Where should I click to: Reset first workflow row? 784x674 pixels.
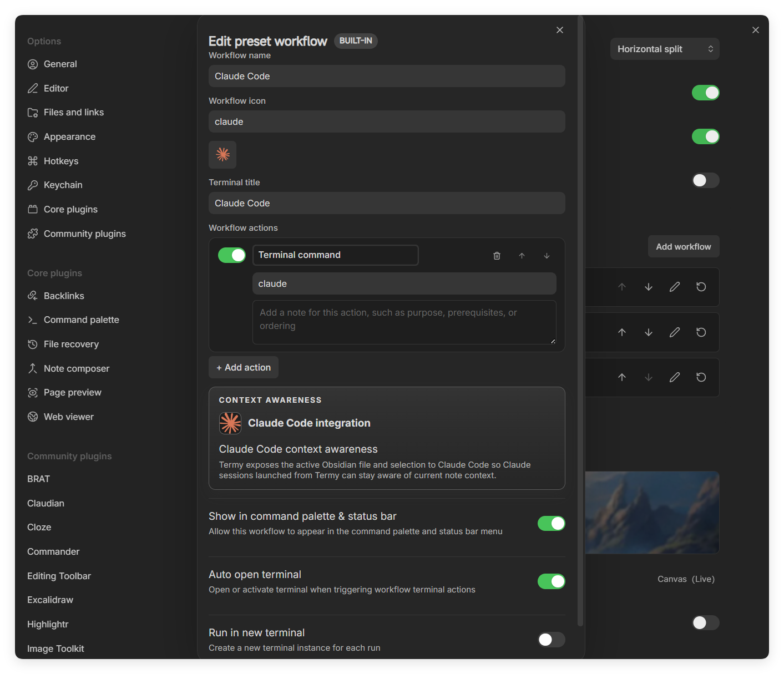coord(701,287)
